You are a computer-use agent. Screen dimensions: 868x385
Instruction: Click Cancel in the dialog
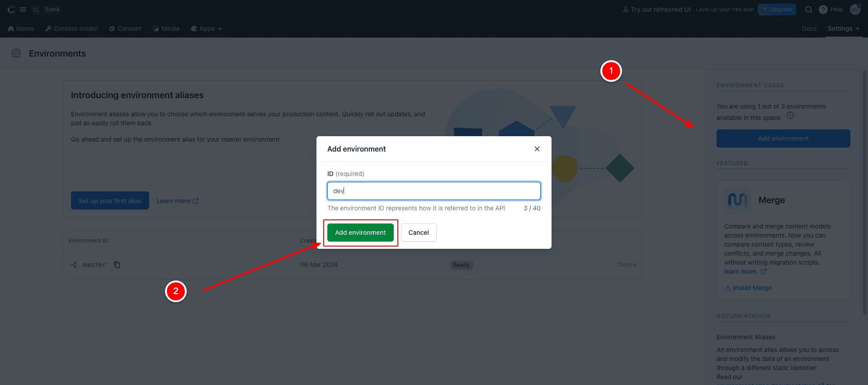[x=419, y=233]
